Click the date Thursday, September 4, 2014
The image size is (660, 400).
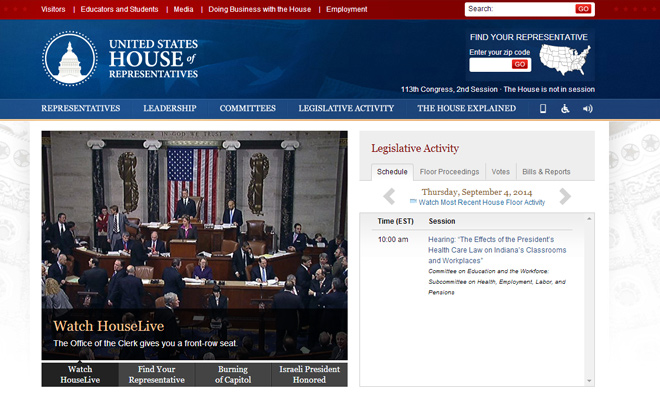477,192
